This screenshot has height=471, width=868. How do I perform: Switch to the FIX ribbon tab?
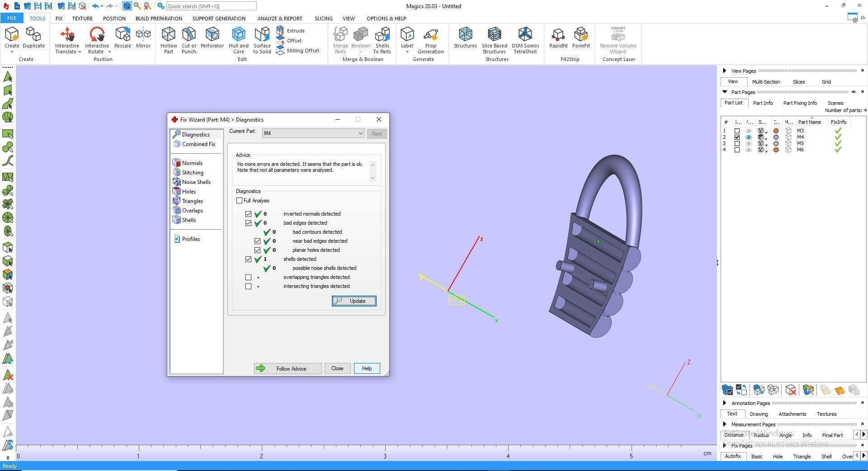59,19
